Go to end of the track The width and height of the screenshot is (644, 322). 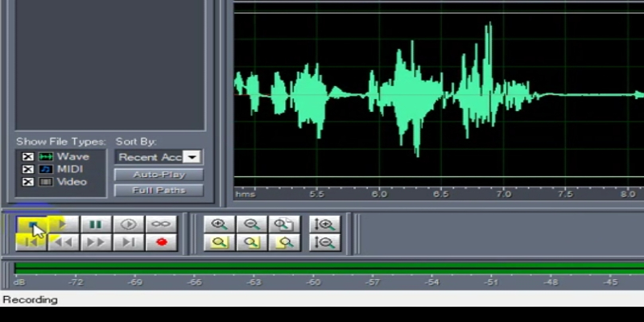coord(128,242)
